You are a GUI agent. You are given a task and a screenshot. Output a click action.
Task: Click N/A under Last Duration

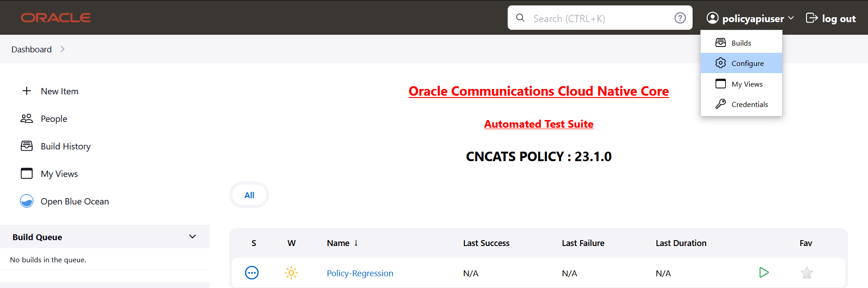663,273
